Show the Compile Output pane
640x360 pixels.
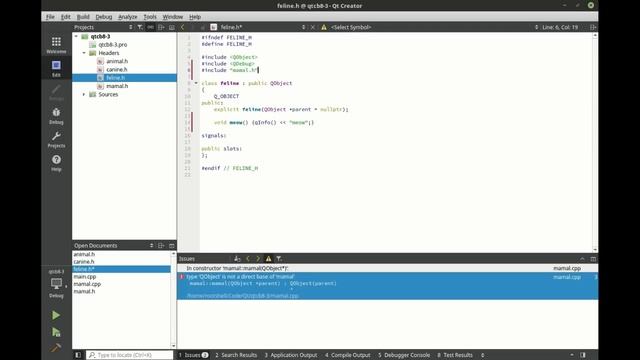pos(347,355)
